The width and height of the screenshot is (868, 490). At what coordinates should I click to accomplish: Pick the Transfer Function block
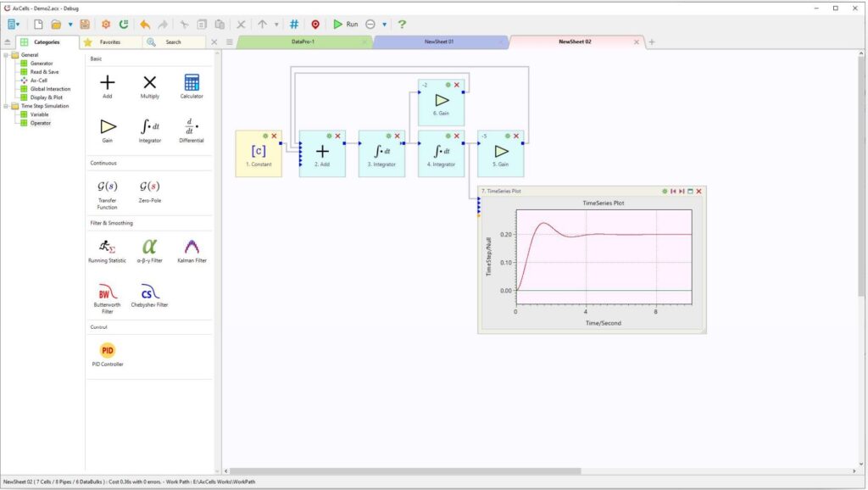tap(107, 186)
